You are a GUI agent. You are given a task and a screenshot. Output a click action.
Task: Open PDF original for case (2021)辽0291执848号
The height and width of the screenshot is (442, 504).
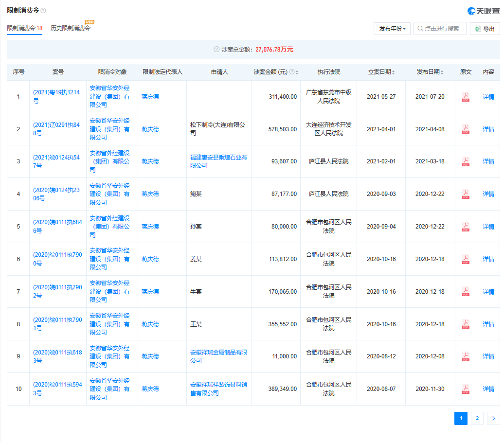pos(465,129)
